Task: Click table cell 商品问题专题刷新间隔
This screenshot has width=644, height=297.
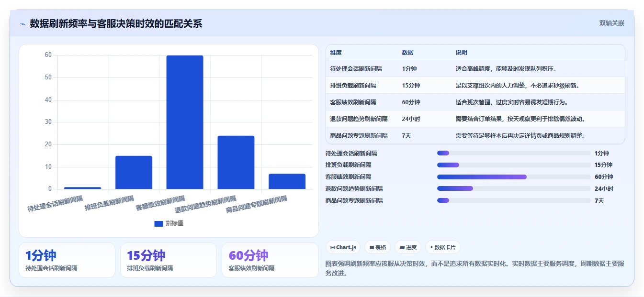Action: (x=359, y=135)
